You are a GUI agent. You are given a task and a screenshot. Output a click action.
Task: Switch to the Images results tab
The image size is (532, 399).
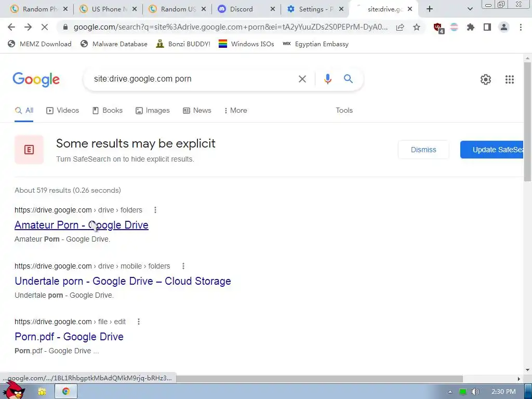tap(153, 110)
